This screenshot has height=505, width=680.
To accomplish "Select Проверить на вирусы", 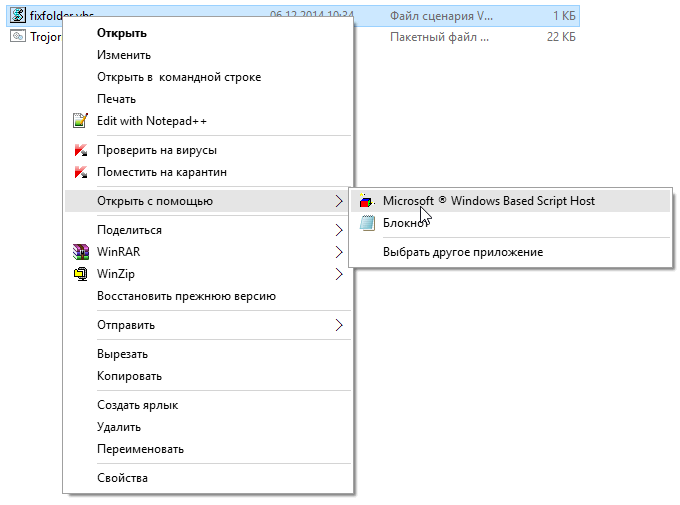I will coord(208,150).
